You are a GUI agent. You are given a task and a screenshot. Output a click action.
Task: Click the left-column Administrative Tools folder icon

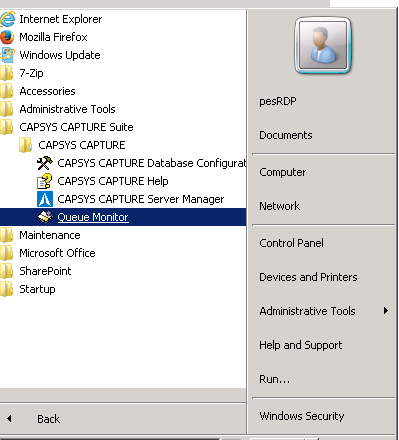[x=6, y=109]
